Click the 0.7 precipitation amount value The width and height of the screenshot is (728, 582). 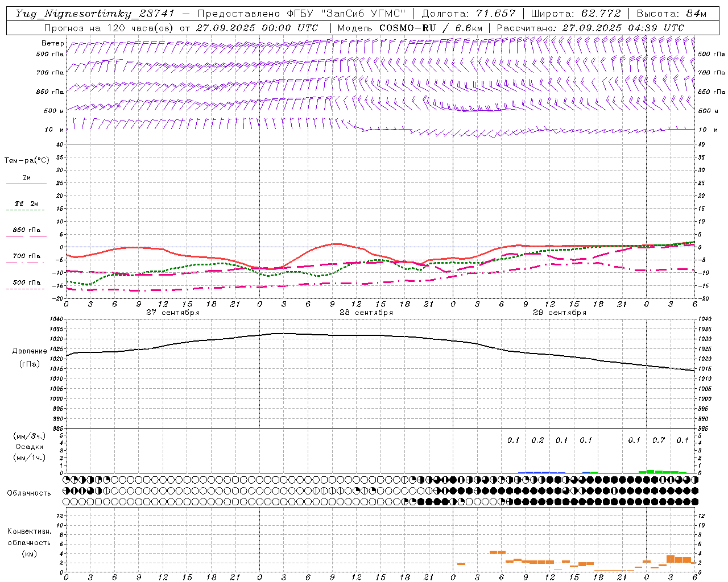click(659, 440)
